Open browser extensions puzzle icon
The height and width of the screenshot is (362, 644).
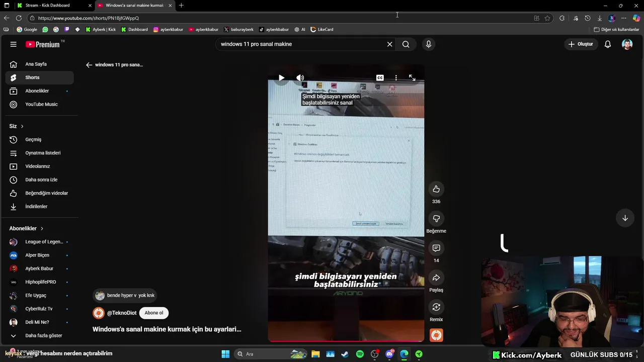562,18
